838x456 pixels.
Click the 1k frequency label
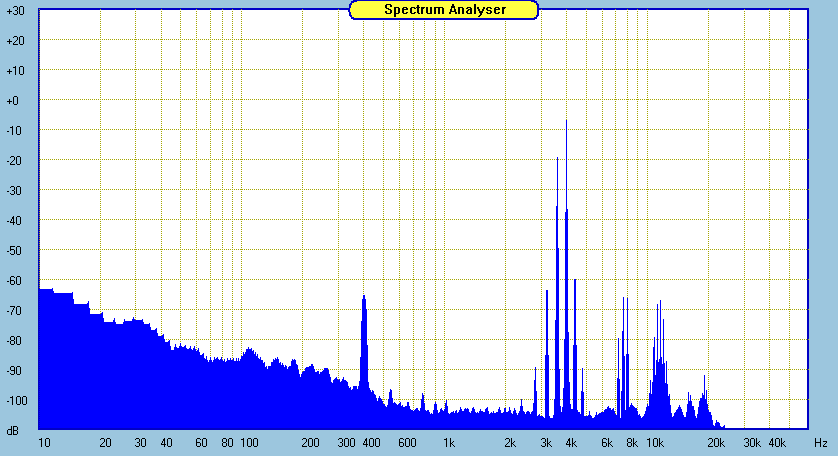click(x=449, y=443)
